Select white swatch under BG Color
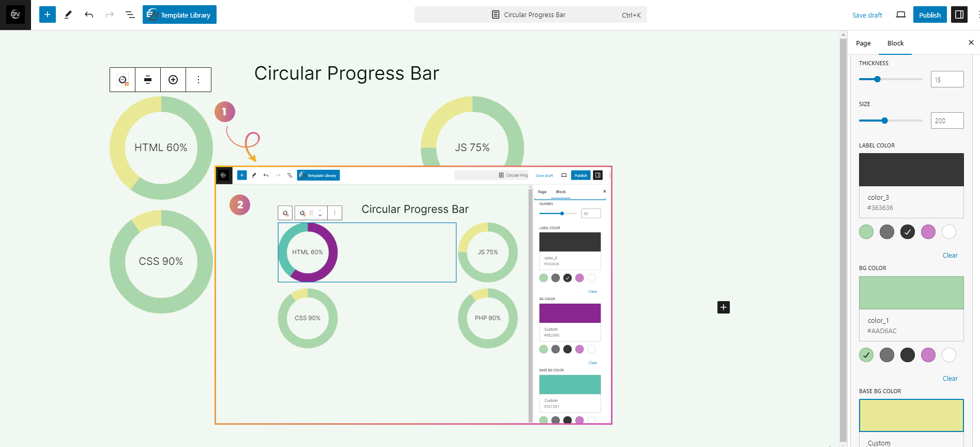This screenshot has width=980, height=447. (949, 355)
